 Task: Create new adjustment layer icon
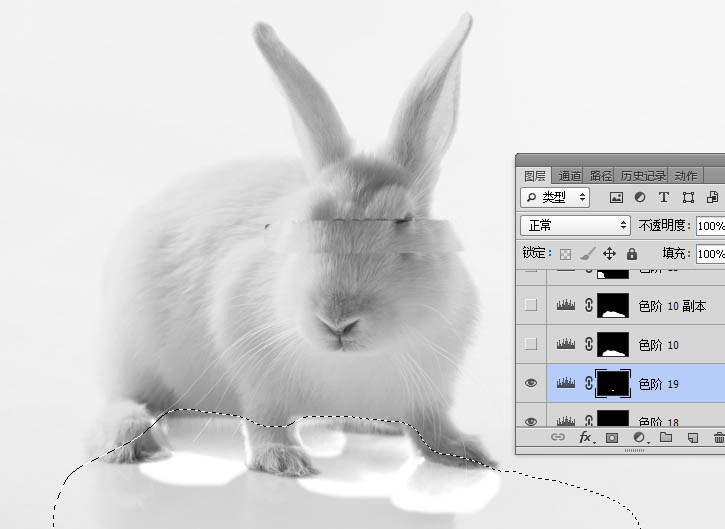point(639,438)
